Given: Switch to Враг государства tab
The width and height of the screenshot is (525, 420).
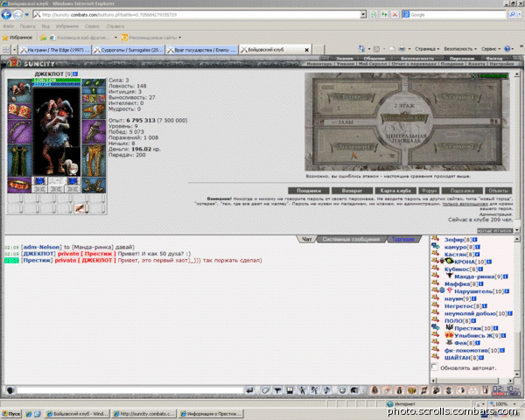Looking at the screenshot, I should 202,50.
